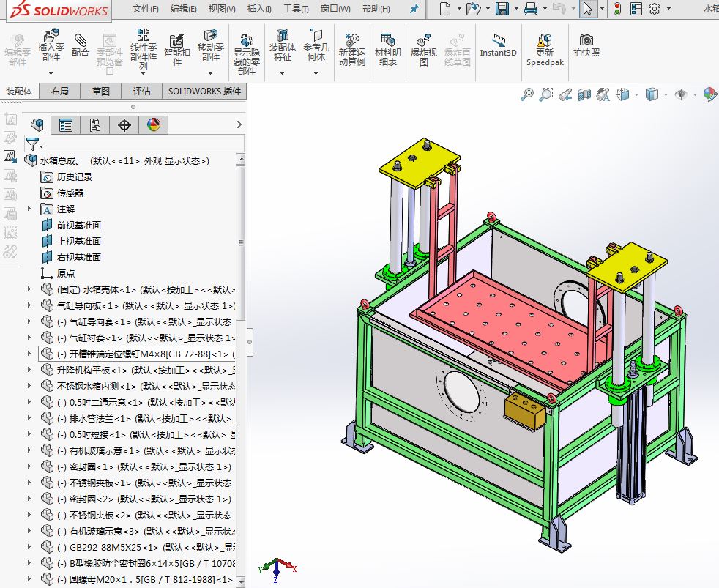Click the Zoom to Fit magnifier icon

click(527, 94)
